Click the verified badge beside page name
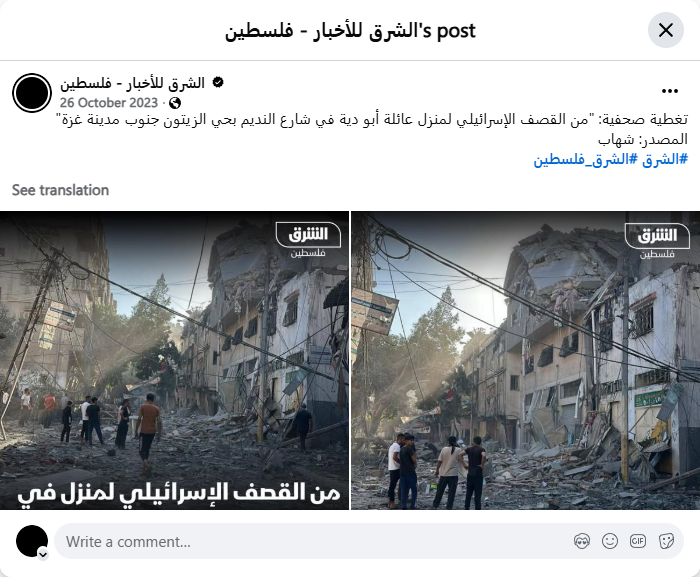 pyautogui.click(x=218, y=83)
